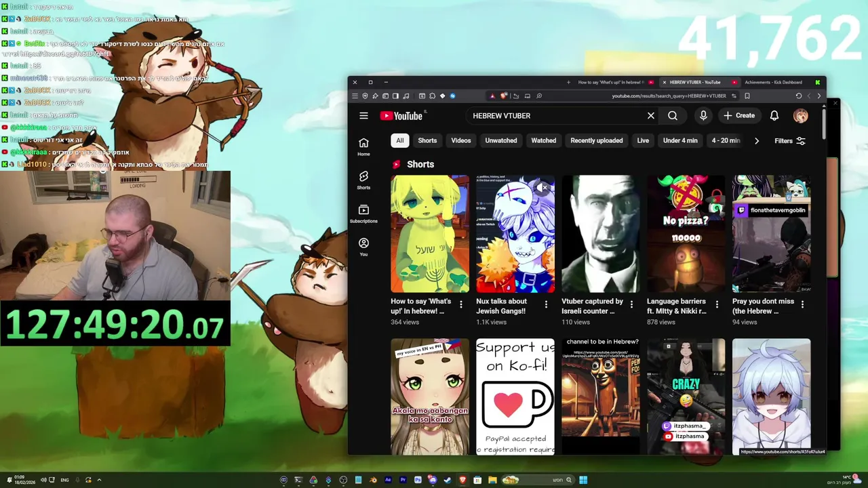This screenshot has height=488, width=868.
Task: Open a new browser tab with plus
Action: click(568, 82)
